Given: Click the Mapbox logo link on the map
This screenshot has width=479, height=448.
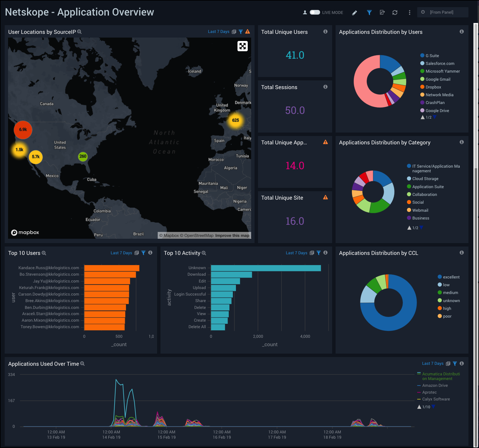Looking at the screenshot, I should [25, 232].
